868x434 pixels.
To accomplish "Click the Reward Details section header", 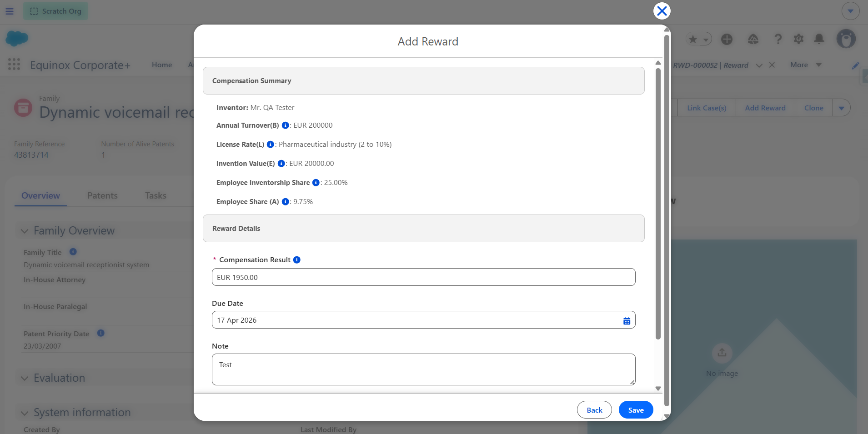I will pyautogui.click(x=424, y=229).
